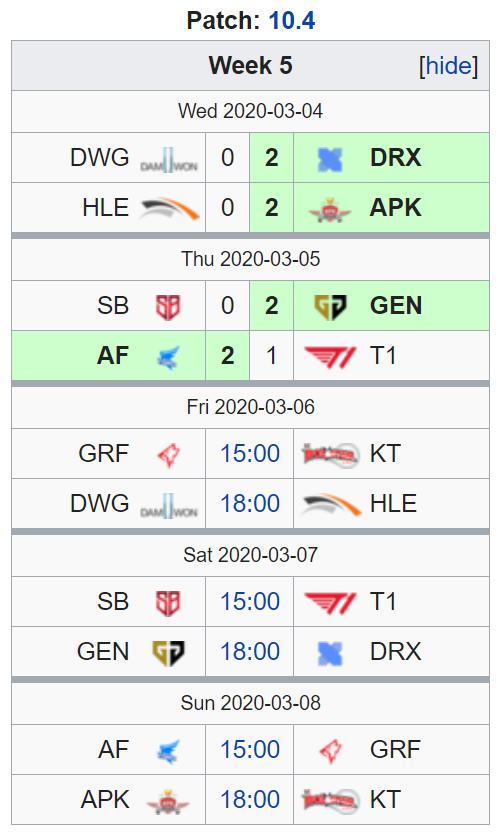Click Griffin logo in Friday GRF-KT match
Screen dimensions: 504x835
click(168, 455)
